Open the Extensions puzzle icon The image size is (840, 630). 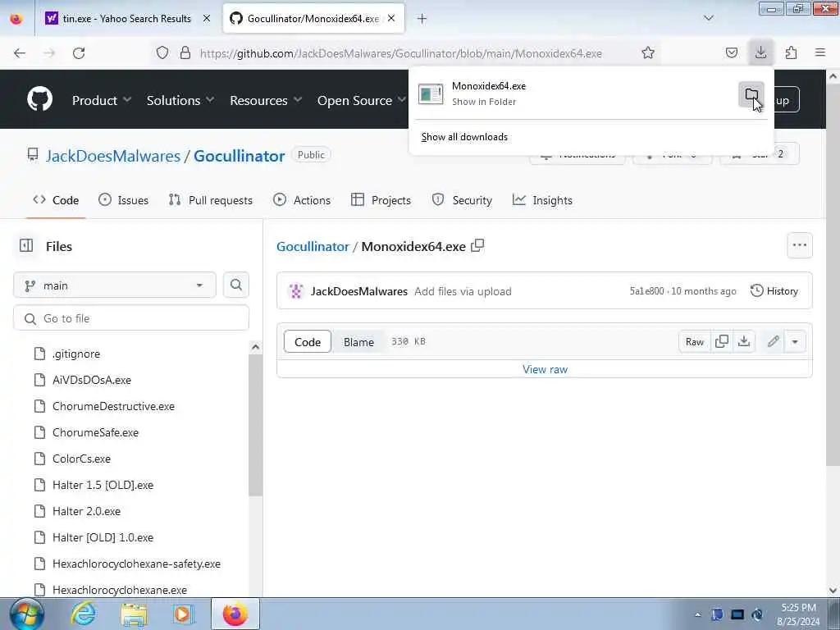point(791,52)
